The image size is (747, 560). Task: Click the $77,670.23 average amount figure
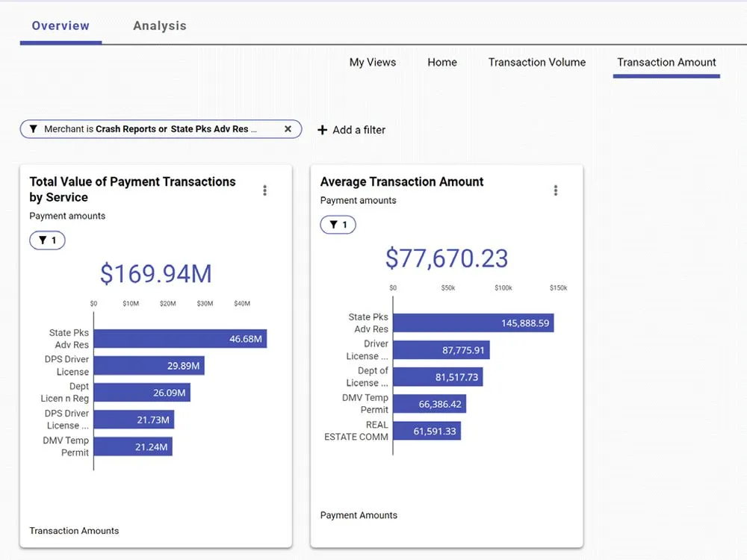446,259
